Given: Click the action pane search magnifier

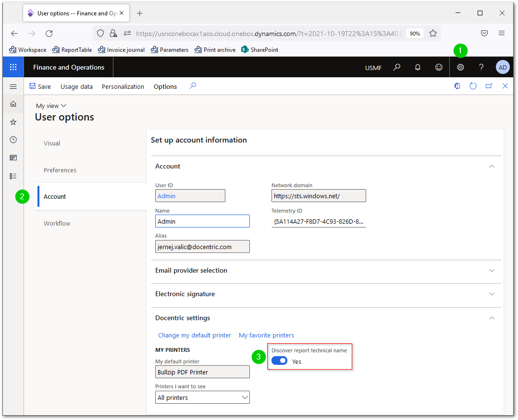Looking at the screenshot, I should point(193,86).
